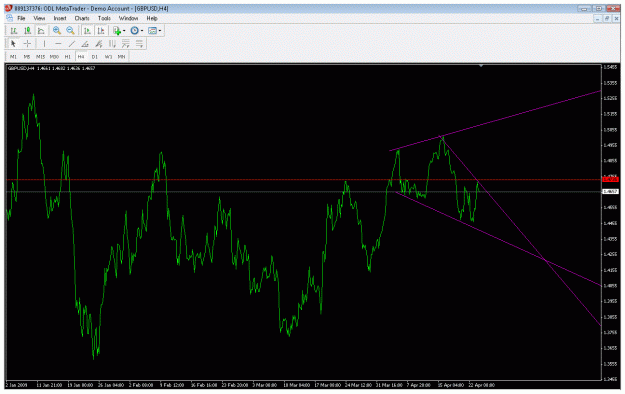Expand dropdown arrow next to clock icon
This screenshot has height=394, width=625.
(x=142, y=31)
